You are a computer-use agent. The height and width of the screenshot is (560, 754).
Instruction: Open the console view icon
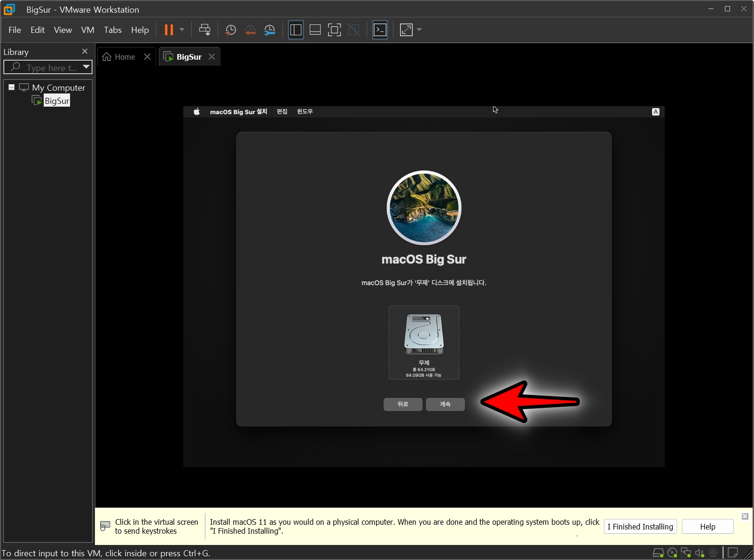380,30
